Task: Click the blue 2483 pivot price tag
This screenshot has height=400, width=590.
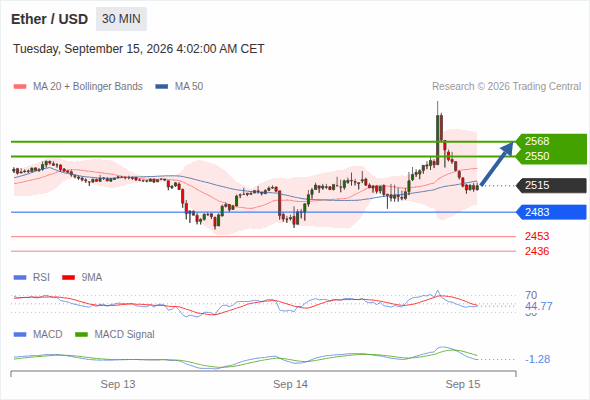Action: click(x=551, y=212)
